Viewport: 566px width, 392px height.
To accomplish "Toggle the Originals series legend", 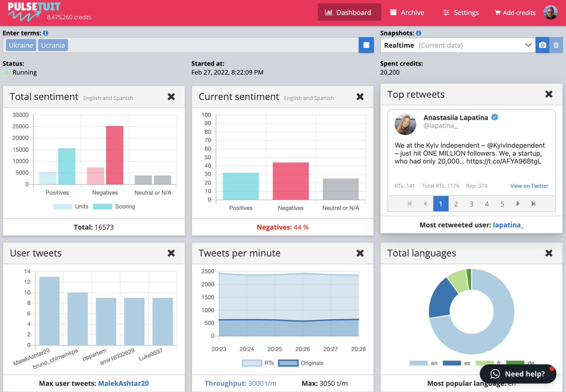I will point(301,363).
